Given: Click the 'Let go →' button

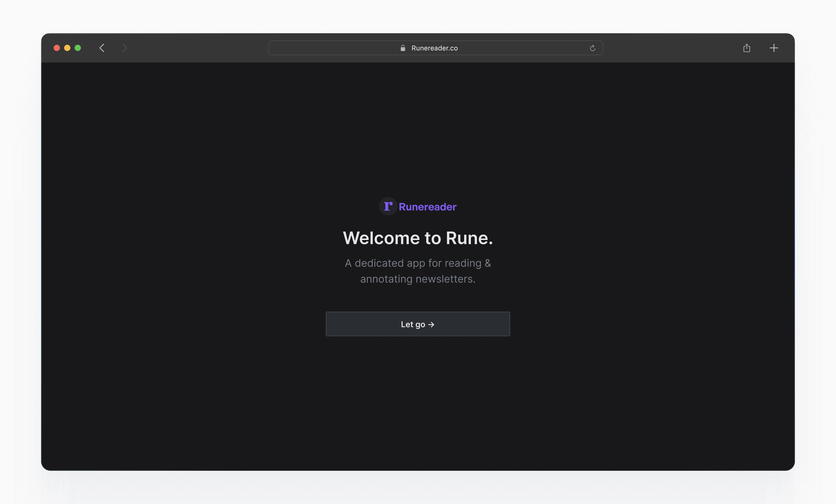Looking at the screenshot, I should [418, 324].
